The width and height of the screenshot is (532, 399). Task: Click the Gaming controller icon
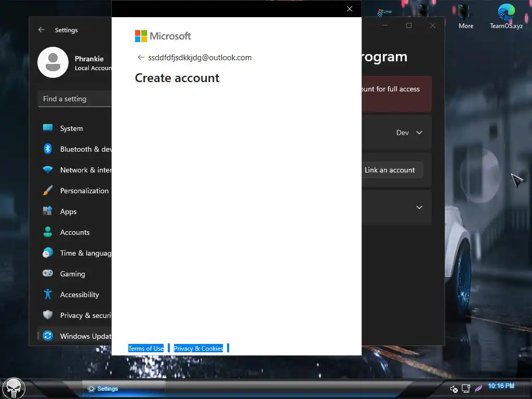point(48,273)
